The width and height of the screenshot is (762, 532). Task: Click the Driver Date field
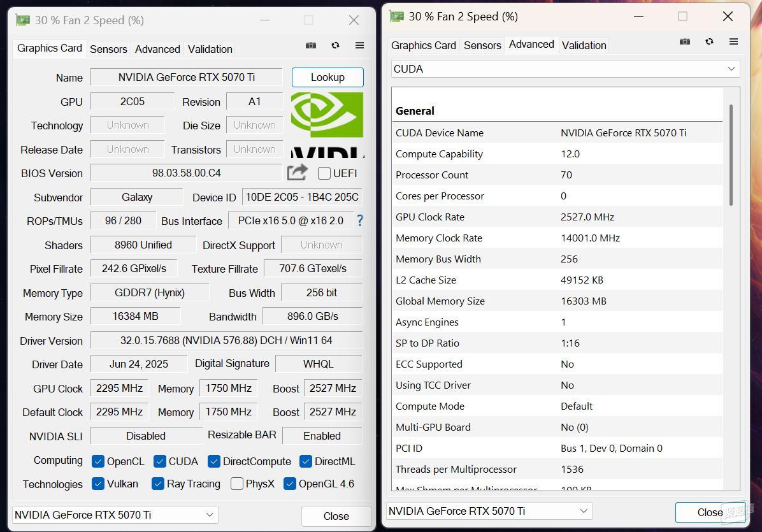click(138, 364)
